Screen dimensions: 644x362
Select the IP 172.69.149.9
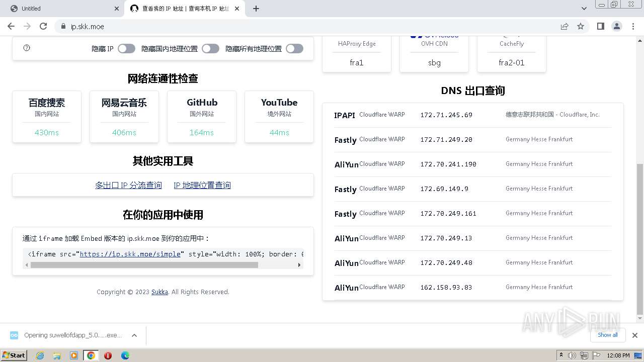444,189
